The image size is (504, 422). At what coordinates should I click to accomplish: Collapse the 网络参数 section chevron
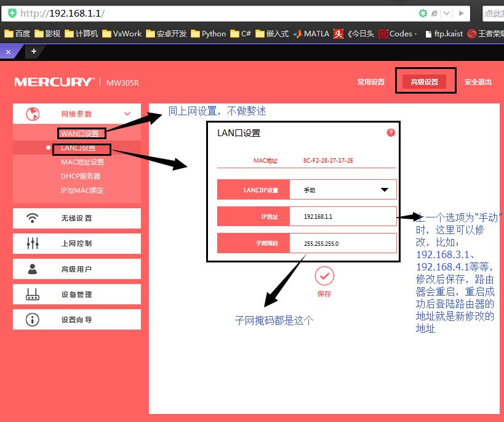(127, 113)
